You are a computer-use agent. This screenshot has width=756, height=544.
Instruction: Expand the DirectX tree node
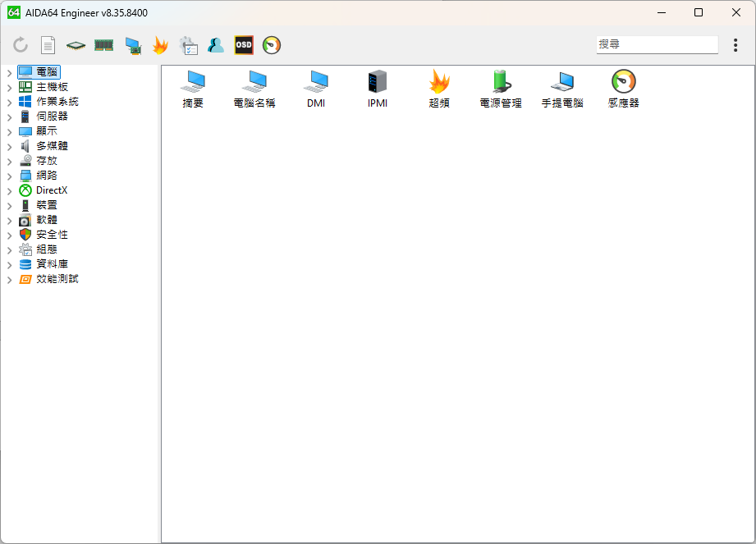(9, 191)
